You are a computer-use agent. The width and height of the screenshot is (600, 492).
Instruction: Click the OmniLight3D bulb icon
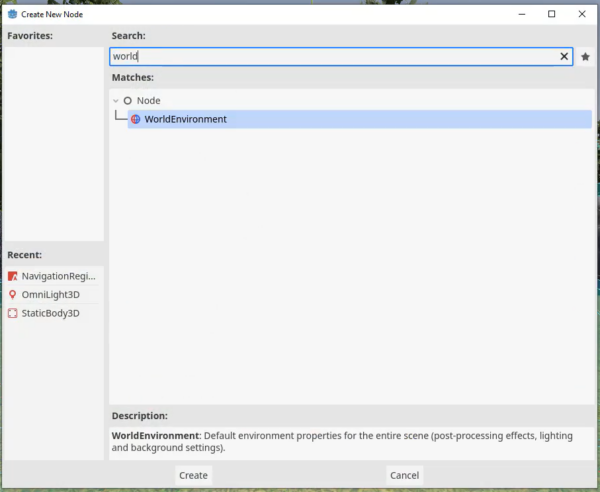tap(13, 295)
